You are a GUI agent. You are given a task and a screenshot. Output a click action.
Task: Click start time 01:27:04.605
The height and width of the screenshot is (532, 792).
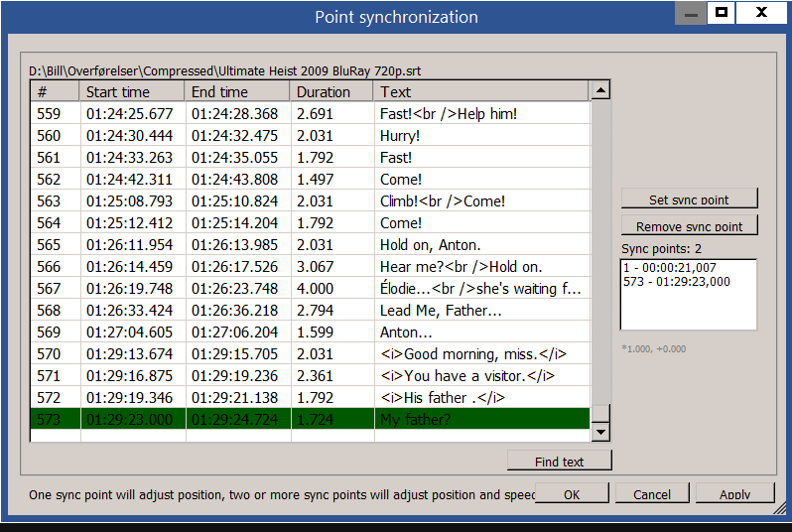(129, 332)
